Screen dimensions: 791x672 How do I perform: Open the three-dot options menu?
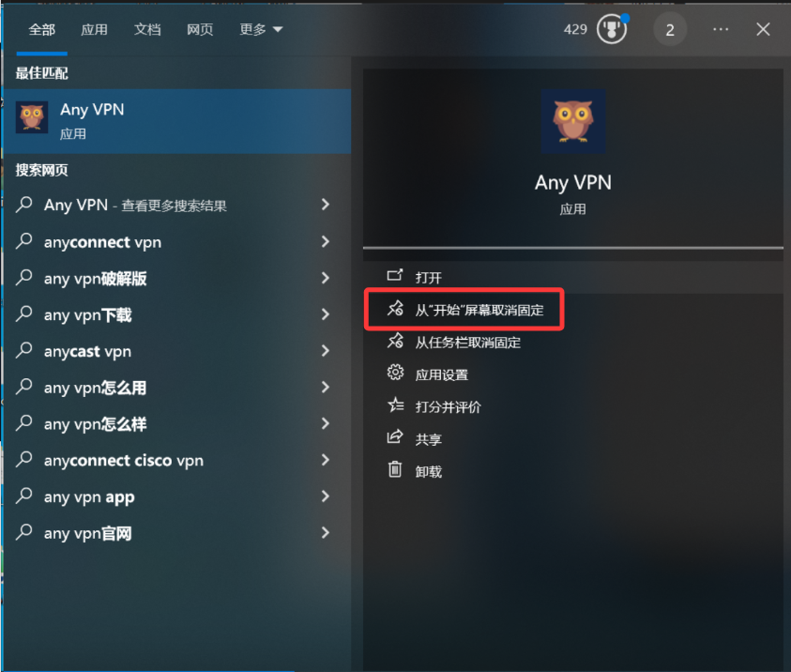point(721,29)
